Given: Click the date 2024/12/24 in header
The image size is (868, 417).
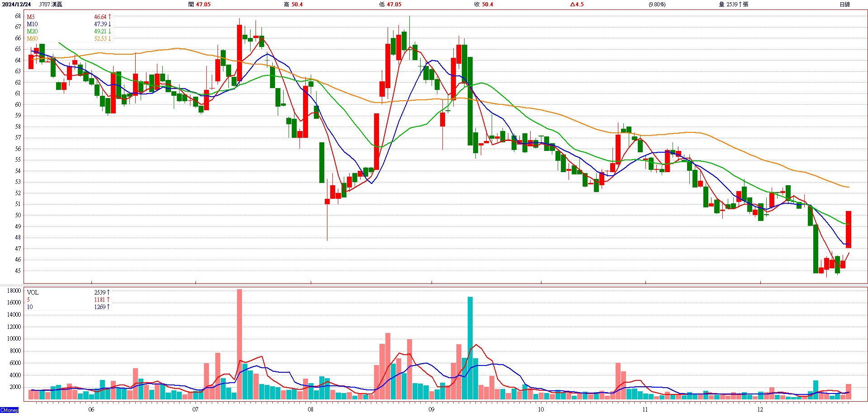Looking at the screenshot, I should pos(16,5).
